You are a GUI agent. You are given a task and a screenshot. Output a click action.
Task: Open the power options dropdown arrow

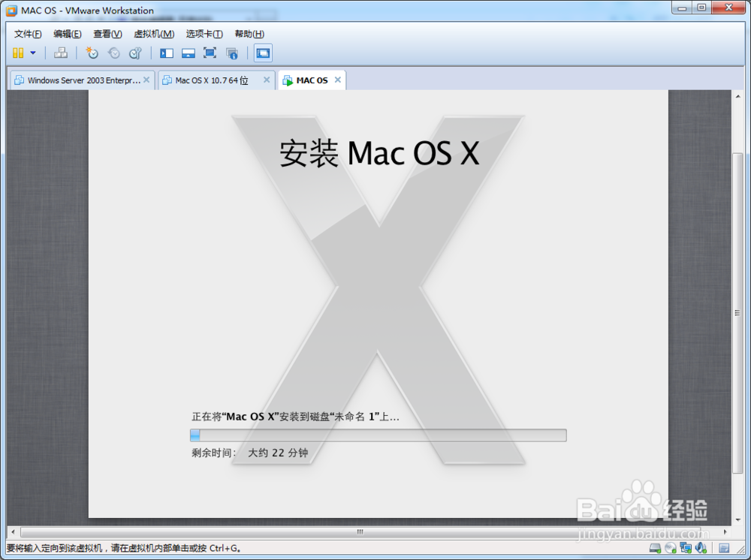[33, 53]
